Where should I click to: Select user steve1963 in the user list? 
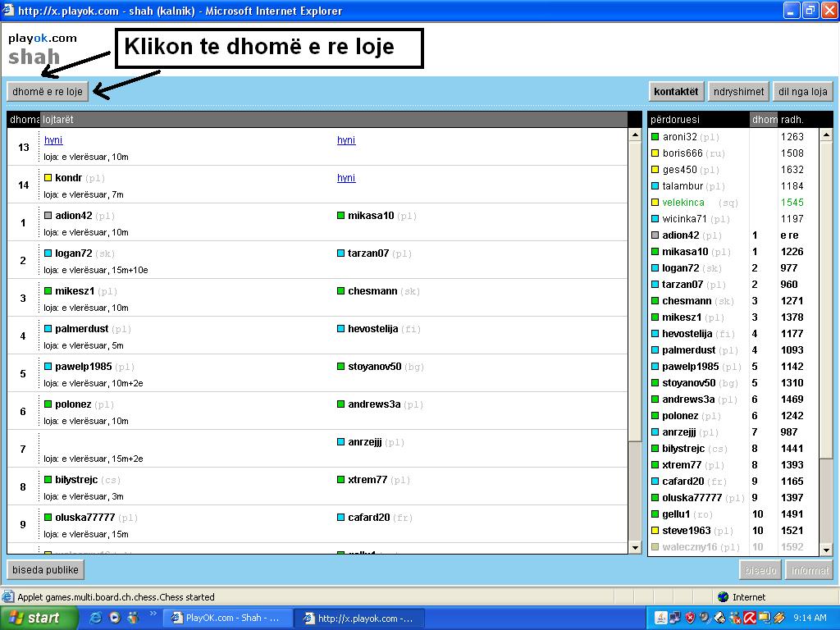(x=733, y=531)
